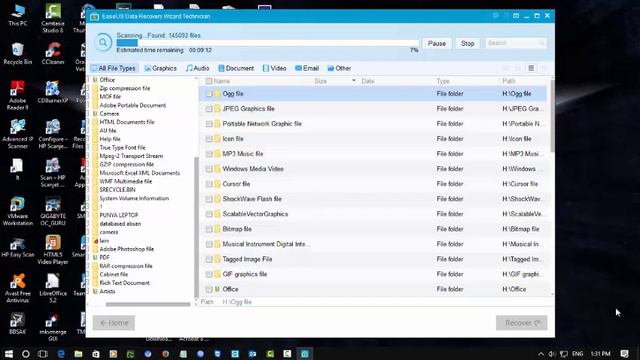Launch Adobe Reader 9 from the desktop
This screenshot has height=360, width=640.
(18, 95)
